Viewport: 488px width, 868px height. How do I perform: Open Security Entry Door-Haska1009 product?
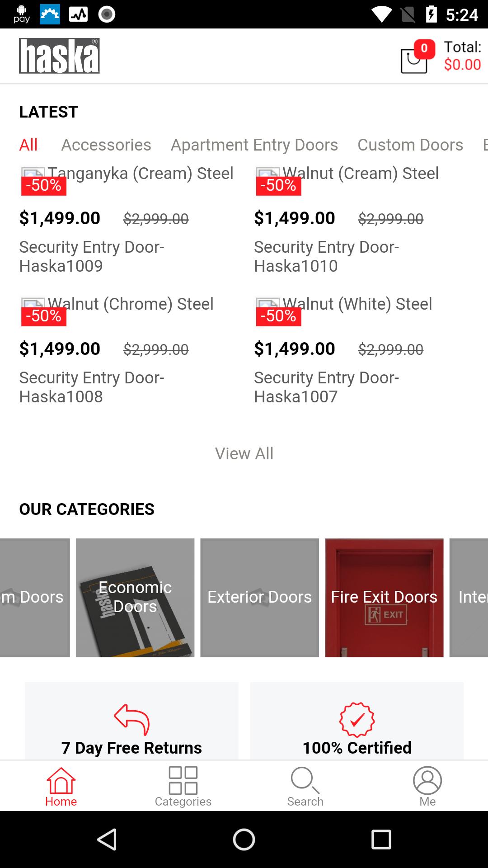(92, 255)
